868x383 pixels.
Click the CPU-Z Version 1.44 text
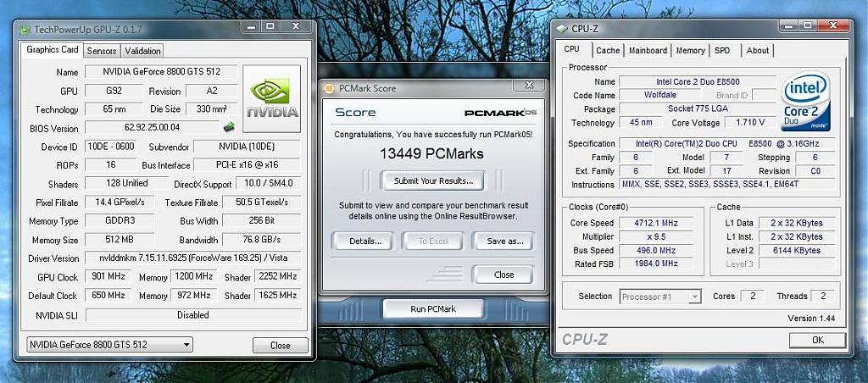[x=811, y=319]
